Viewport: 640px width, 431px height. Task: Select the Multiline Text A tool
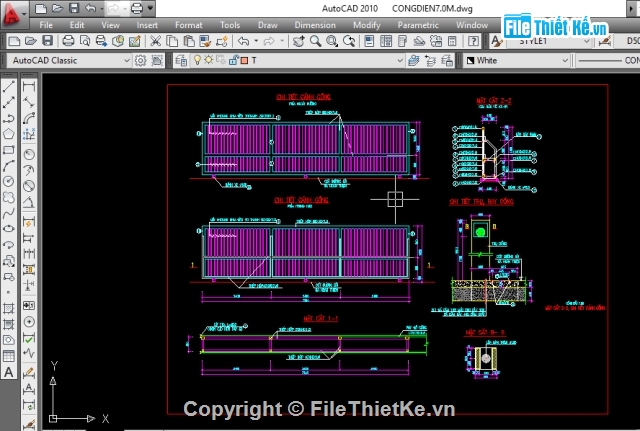(9, 372)
